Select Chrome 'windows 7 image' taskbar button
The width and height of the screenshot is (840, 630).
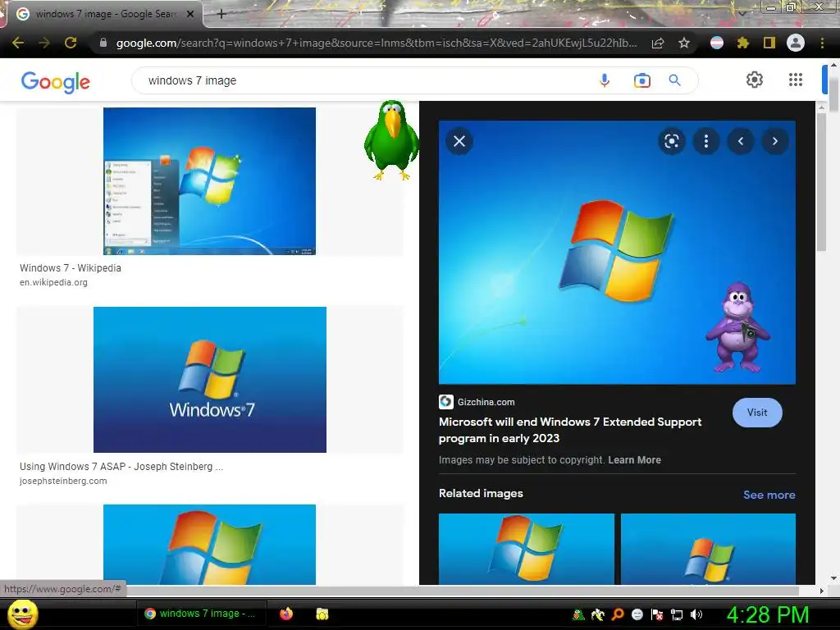tap(200, 614)
